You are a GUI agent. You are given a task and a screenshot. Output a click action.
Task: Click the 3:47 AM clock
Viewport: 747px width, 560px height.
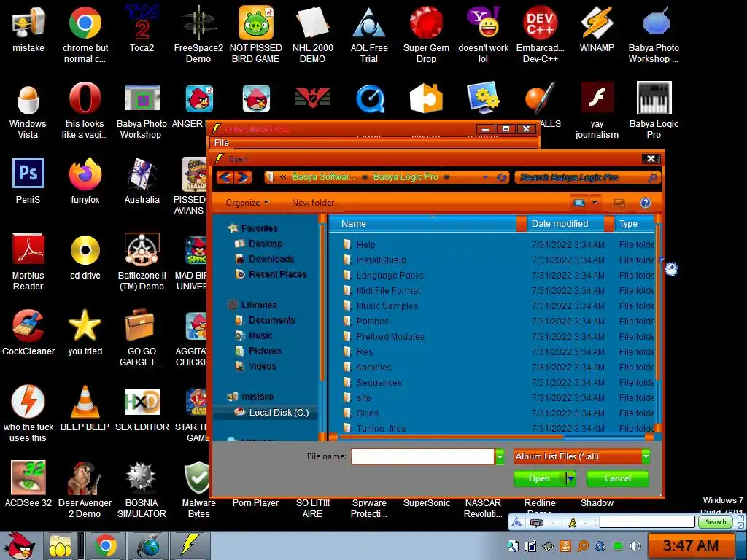[x=690, y=545]
